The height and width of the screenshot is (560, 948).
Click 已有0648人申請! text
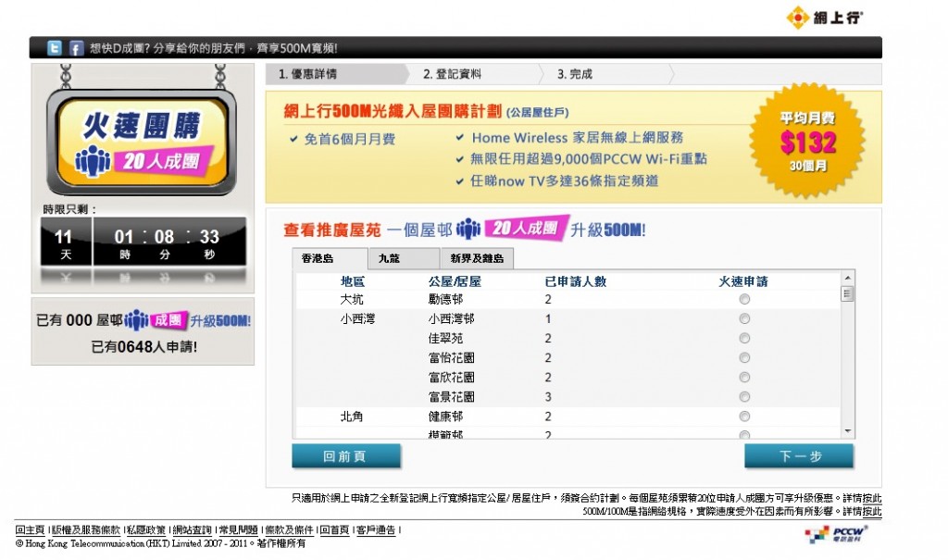143,346
